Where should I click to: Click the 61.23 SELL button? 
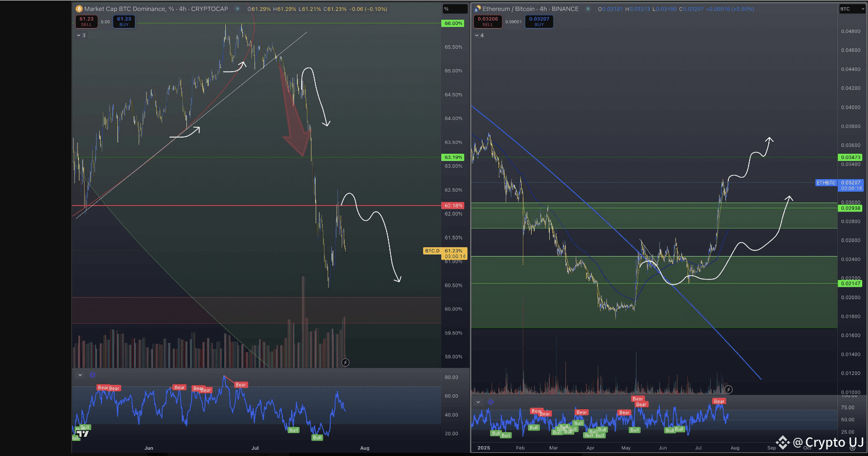(87, 21)
